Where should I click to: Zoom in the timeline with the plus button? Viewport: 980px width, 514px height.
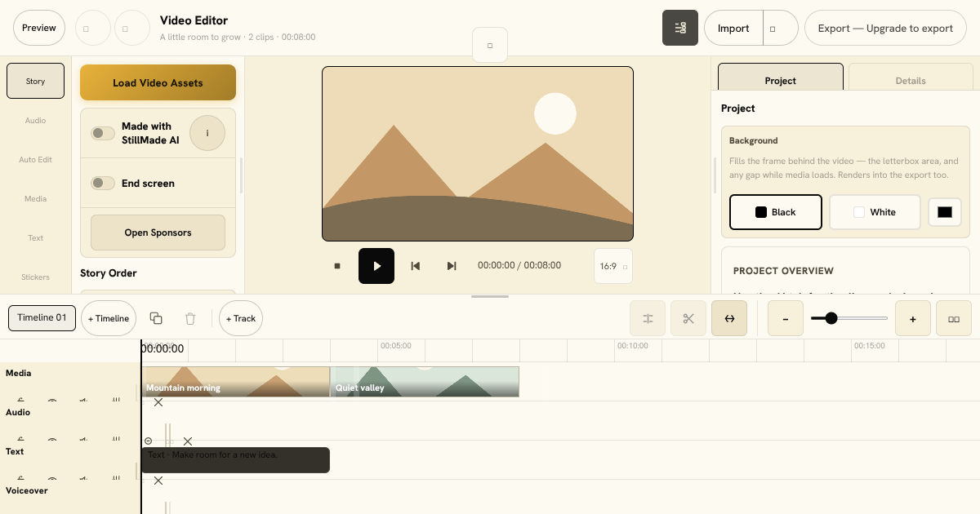[913, 318]
